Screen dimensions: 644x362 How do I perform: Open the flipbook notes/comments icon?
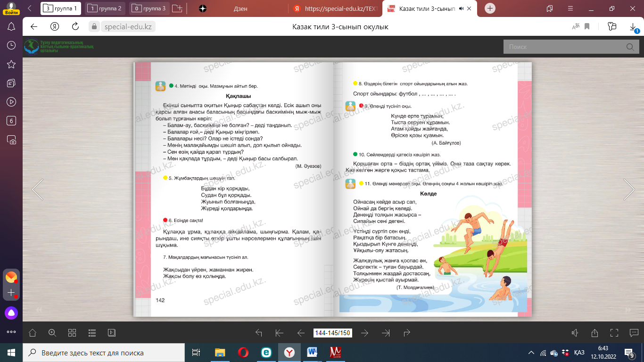[634, 333]
